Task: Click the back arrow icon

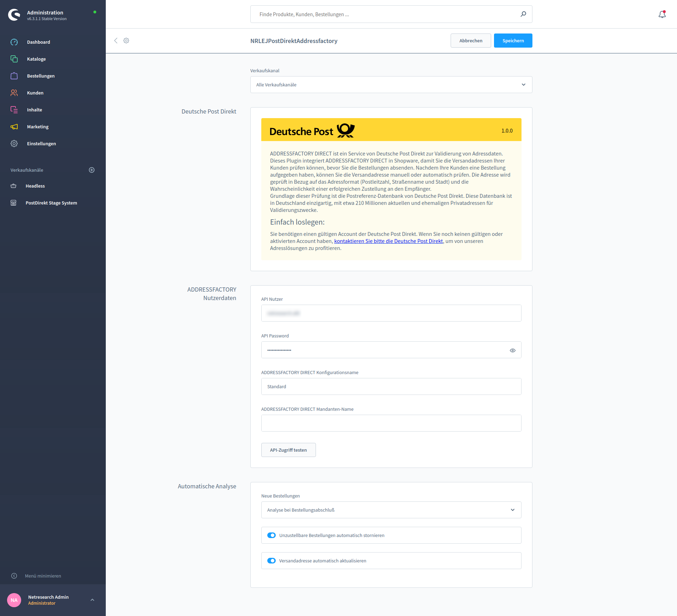Action: 116,41
